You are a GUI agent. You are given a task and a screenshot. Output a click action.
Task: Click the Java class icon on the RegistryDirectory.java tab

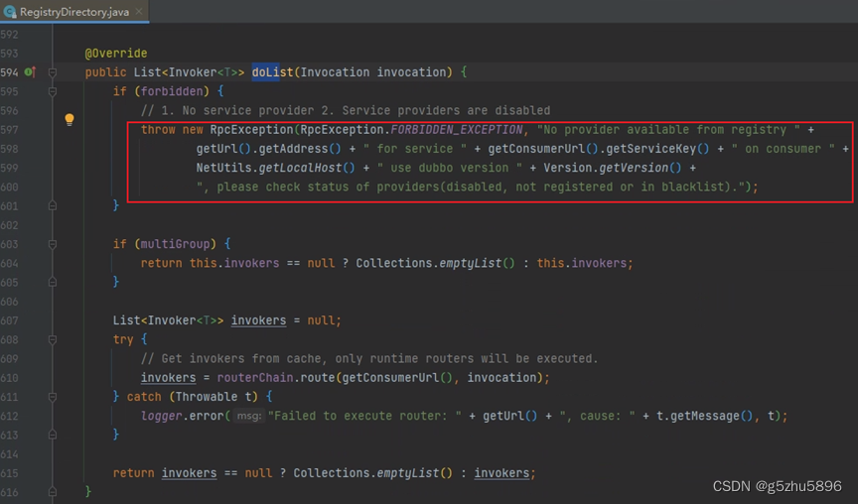9,12
